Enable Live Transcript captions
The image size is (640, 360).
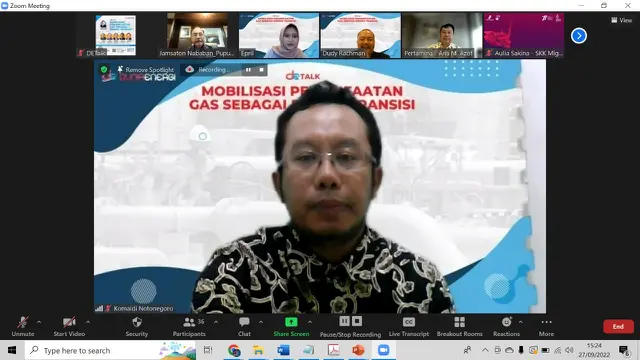pos(409,327)
